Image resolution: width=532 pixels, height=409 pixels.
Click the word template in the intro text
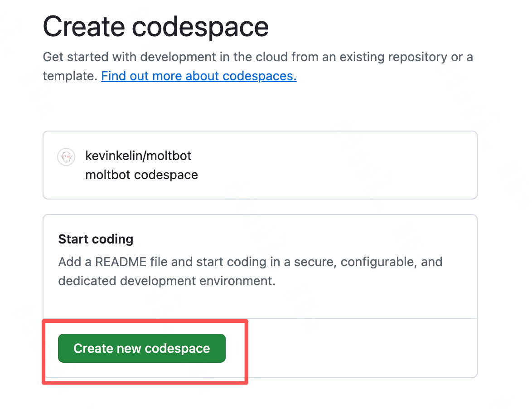tap(68, 76)
